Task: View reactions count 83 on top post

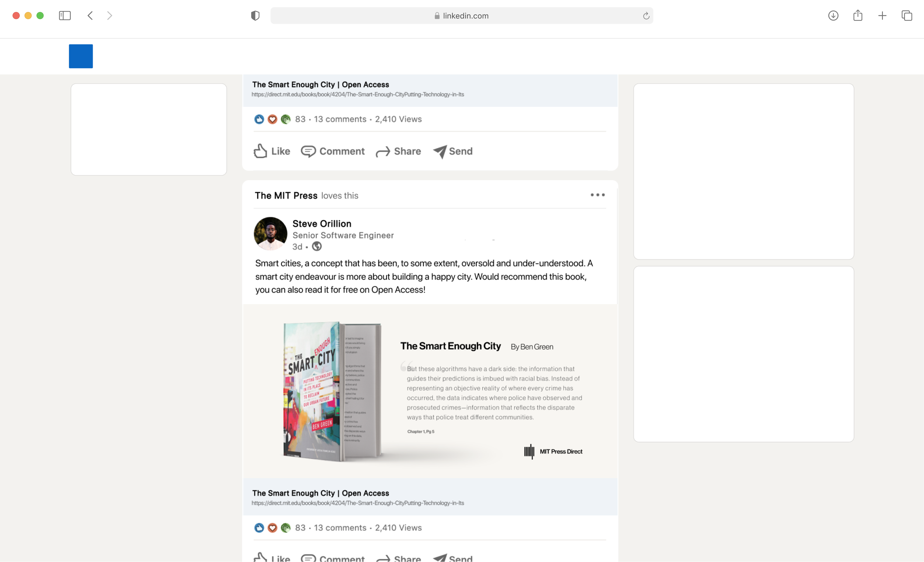Action: click(300, 119)
